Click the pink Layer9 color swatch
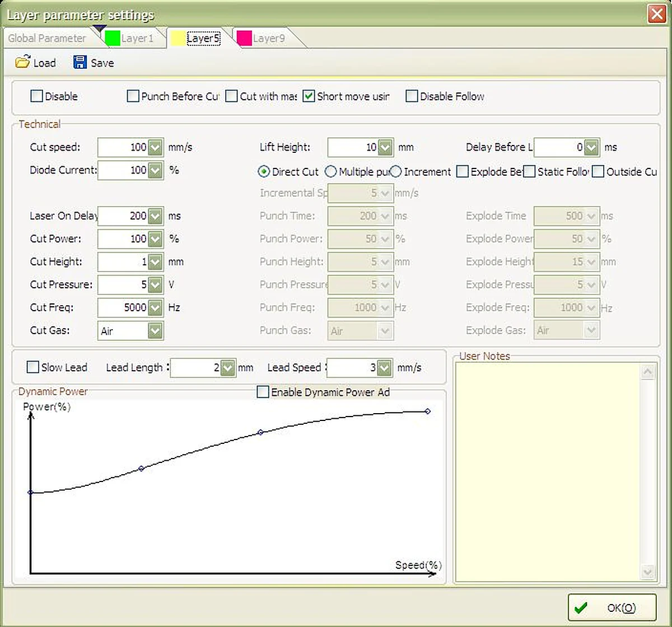Viewport: 672px width, 627px height. click(x=244, y=38)
